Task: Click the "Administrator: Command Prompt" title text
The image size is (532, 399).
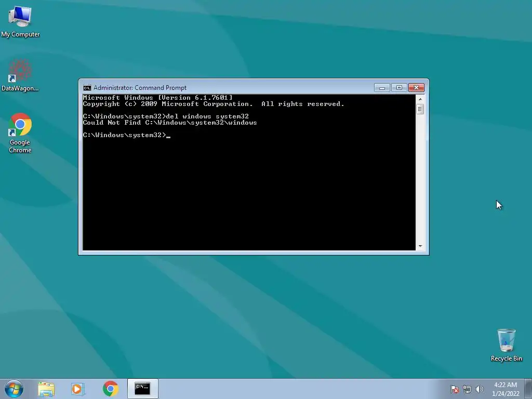Action: (x=140, y=88)
